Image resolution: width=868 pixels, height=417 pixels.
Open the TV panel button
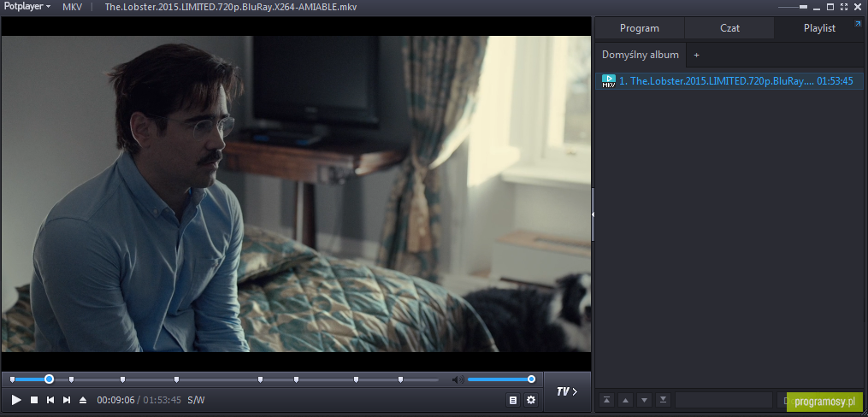pyautogui.click(x=567, y=391)
